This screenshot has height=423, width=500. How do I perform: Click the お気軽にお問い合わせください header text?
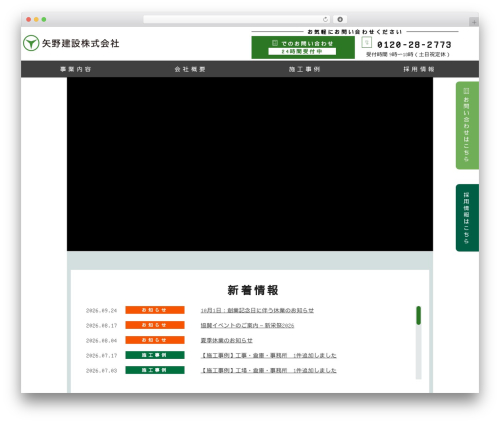[x=355, y=32]
